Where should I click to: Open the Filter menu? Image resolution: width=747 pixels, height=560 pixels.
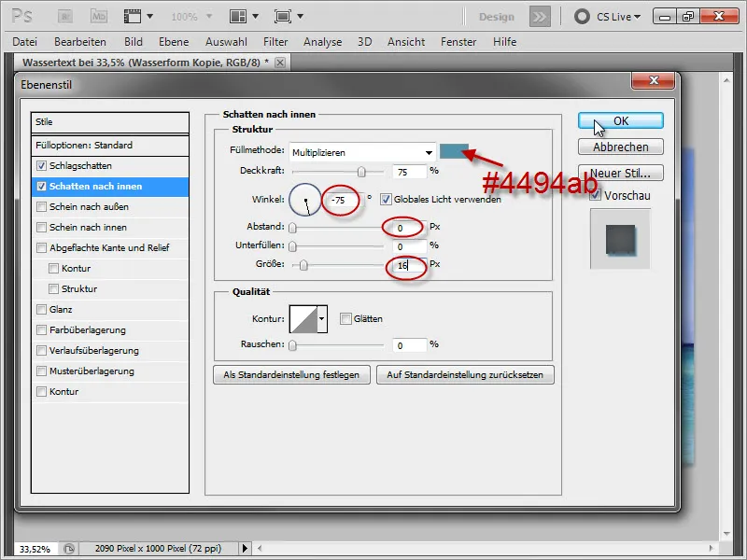point(275,42)
